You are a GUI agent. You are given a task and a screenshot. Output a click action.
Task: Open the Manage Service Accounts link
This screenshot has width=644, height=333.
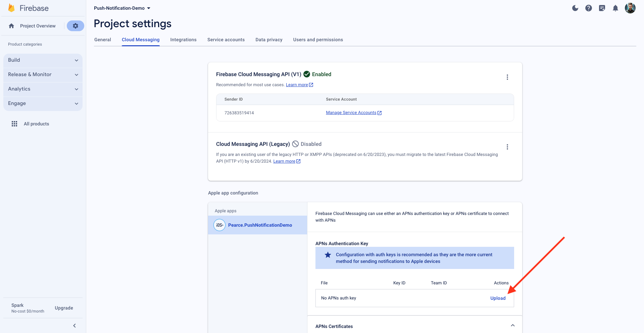[x=351, y=113]
